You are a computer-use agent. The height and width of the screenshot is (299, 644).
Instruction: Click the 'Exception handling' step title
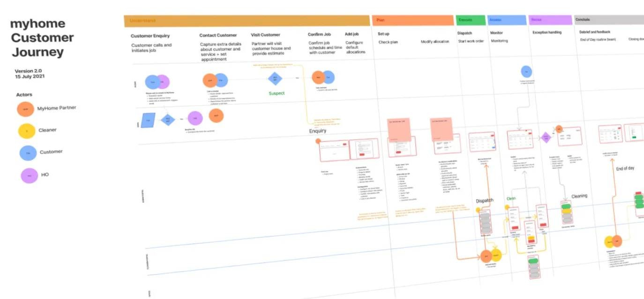coord(547,32)
